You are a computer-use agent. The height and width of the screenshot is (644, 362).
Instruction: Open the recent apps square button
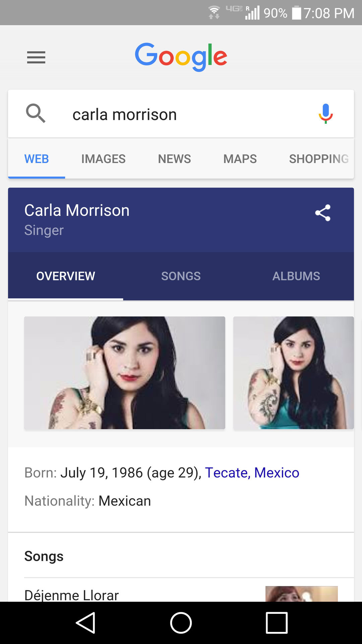[x=277, y=623]
